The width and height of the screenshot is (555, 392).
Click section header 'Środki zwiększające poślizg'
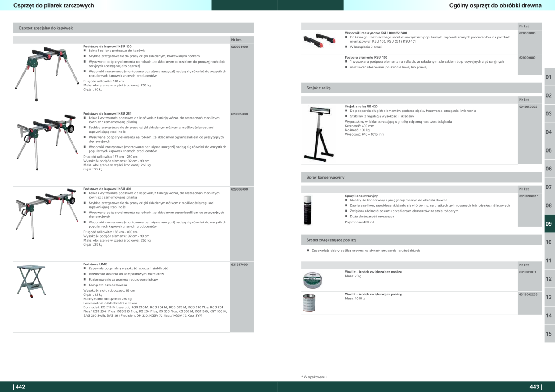tap(421, 240)
